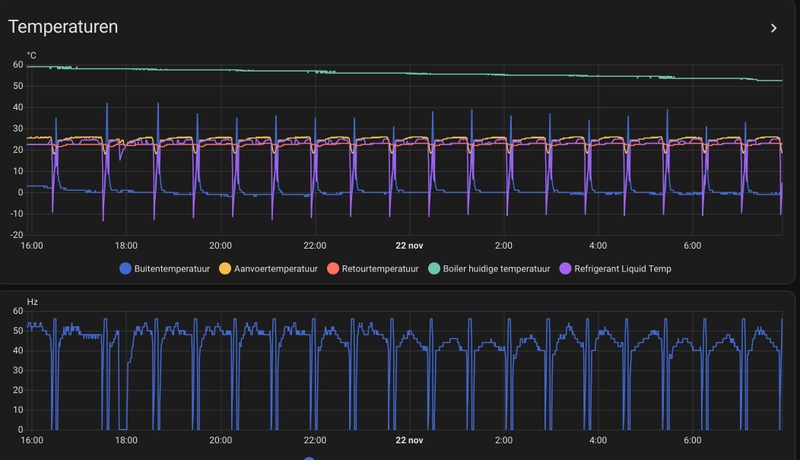The height and width of the screenshot is (460, 800).
Task: Click the yellow Aanvoertemperatuur legend dot
Action: click(225, 269)
